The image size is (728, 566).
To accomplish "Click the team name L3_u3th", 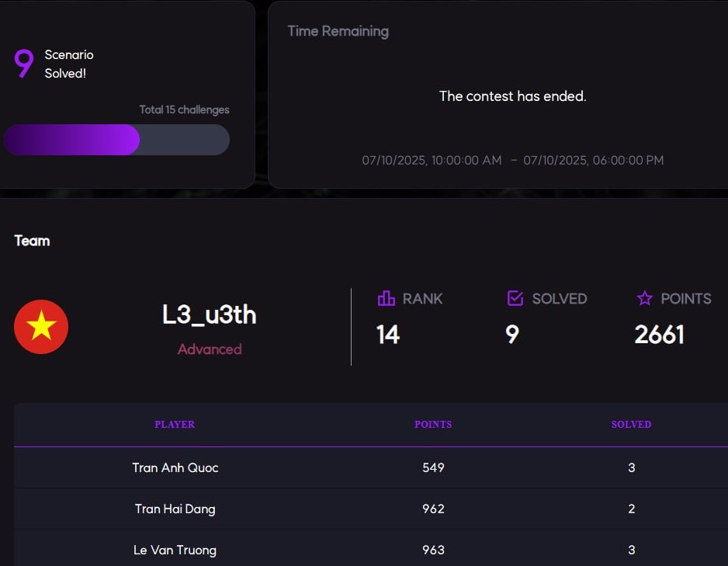I will pos(209,314).
